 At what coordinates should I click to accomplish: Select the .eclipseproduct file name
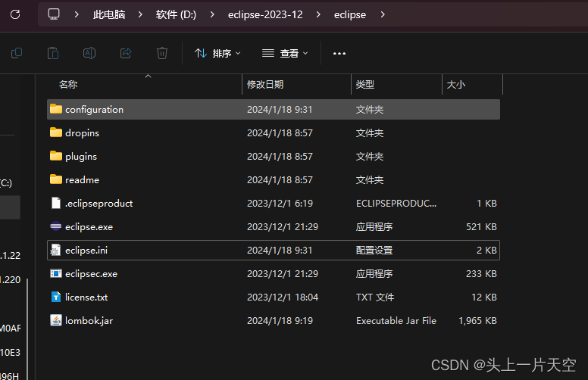(x=99, y=204)
